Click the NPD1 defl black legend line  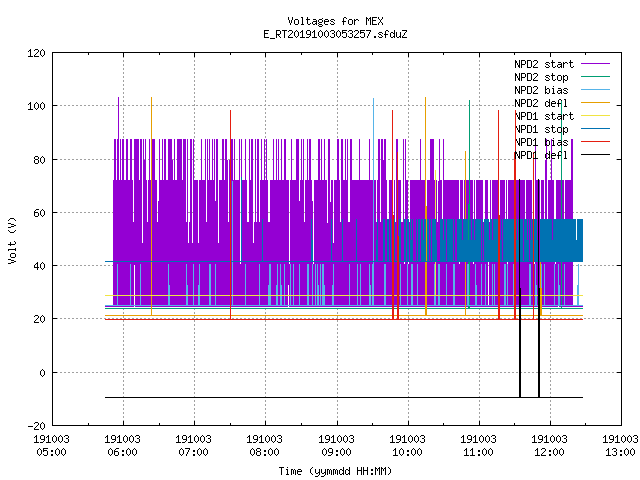click(595, 155)
